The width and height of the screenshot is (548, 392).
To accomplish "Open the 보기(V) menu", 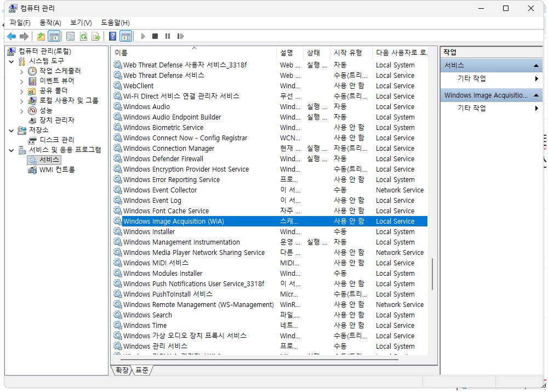I will point(81,22).
